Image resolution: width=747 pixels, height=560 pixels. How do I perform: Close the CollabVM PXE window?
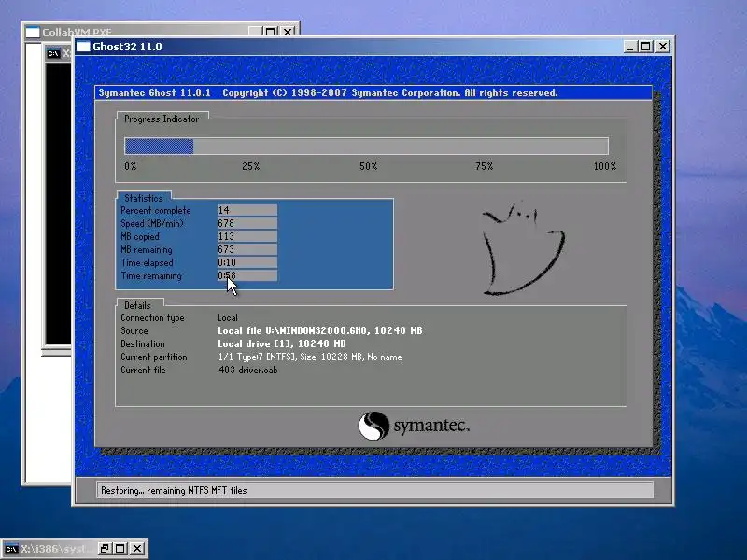[288, 32]
